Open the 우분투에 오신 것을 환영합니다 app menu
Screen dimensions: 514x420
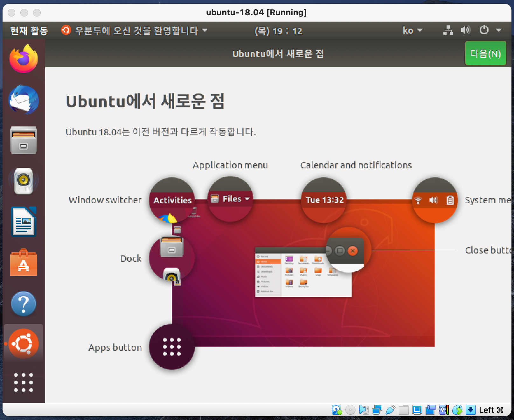tap(134, 30)
